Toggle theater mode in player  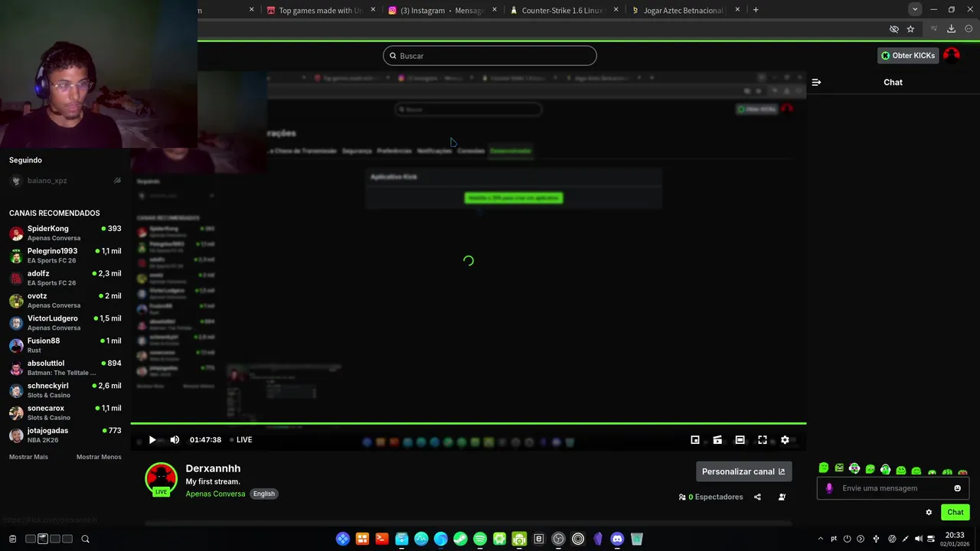click(x=740, y=440)
